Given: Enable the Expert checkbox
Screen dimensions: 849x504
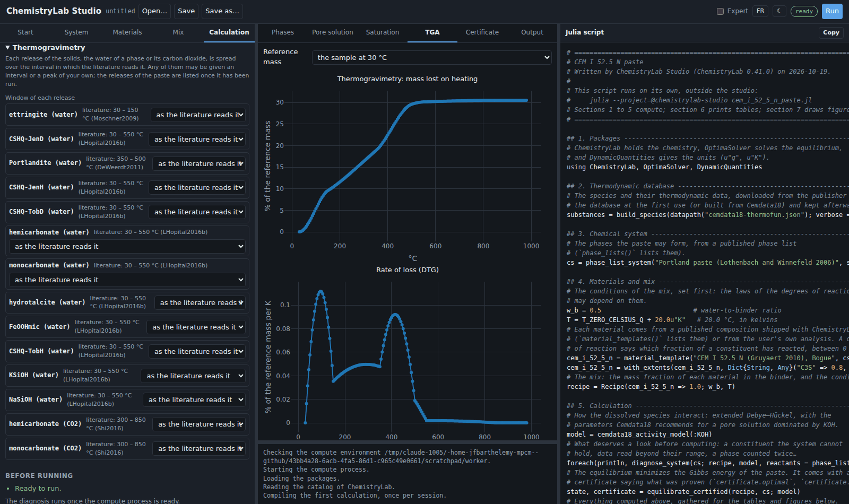Looking at the screenshot, I should coord(720,11).
